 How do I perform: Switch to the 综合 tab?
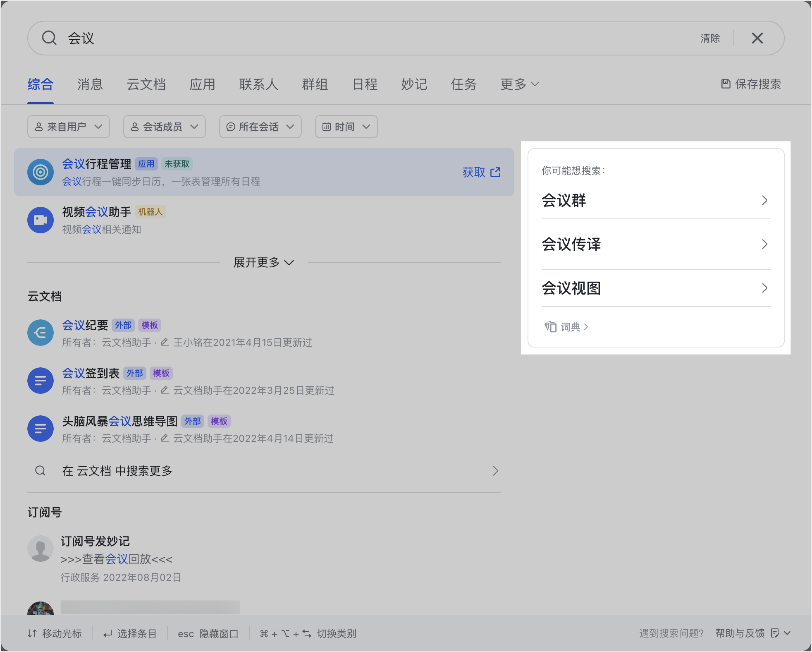pos(41,84)
